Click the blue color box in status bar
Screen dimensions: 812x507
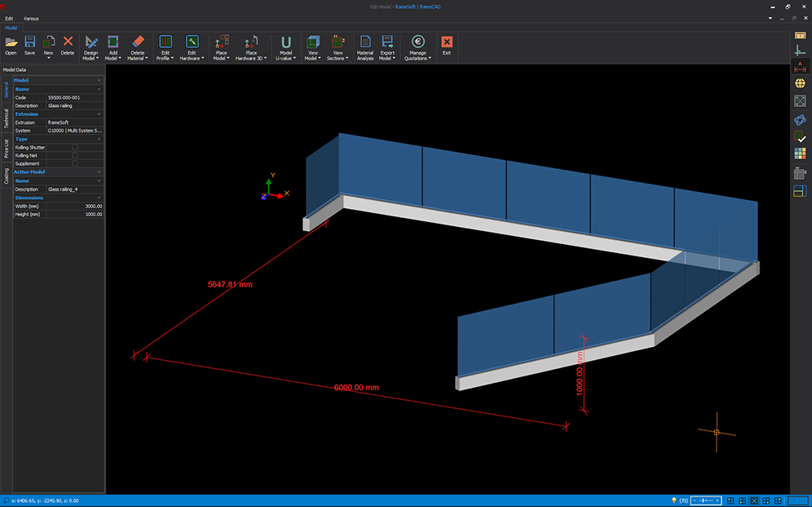click(797, 500)
